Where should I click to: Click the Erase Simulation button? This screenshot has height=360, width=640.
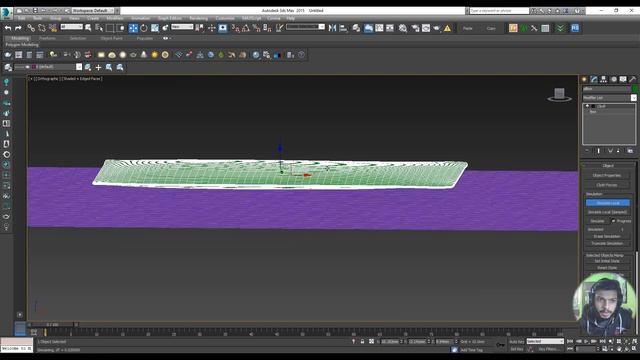[607, 236]
